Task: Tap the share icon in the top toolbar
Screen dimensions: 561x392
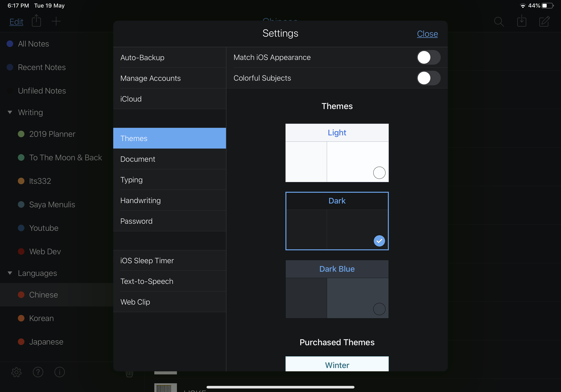Action: [36, 21]
